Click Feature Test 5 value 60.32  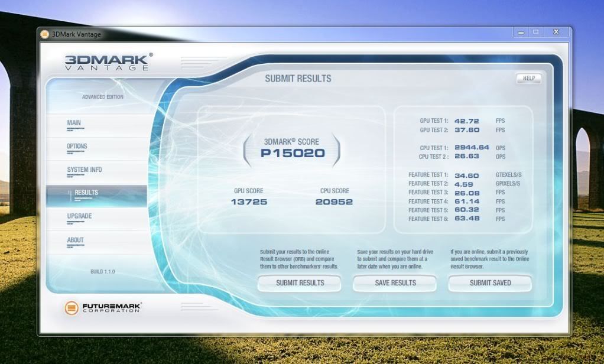click(466, 210)
